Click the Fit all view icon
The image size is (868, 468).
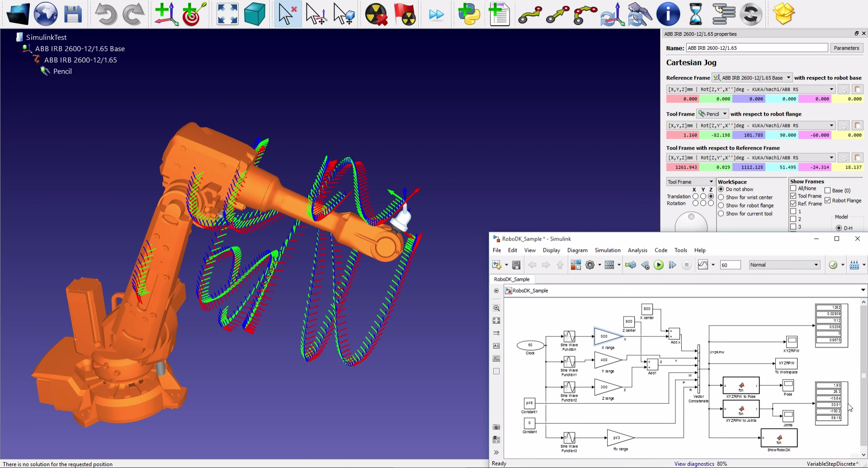(227, 14)
